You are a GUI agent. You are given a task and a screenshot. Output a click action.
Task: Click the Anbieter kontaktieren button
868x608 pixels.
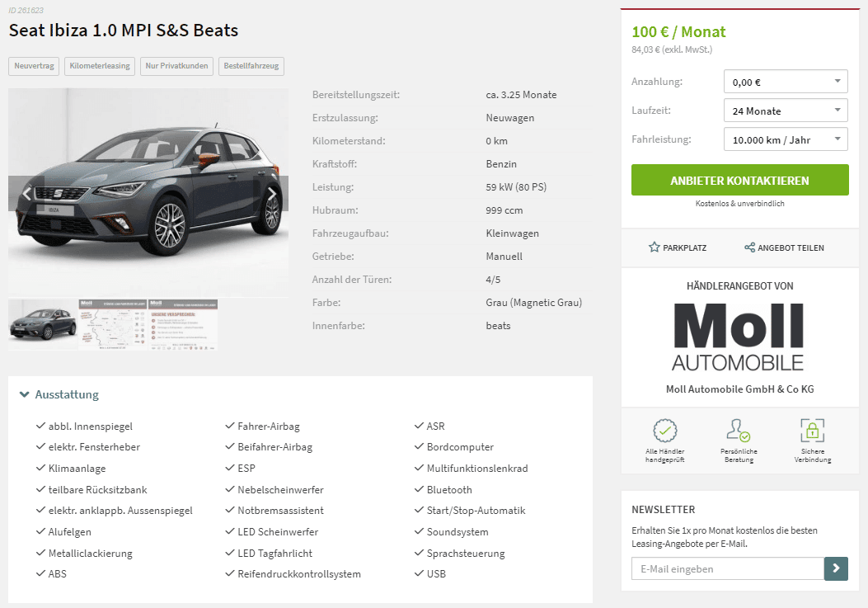pos(739,180)
